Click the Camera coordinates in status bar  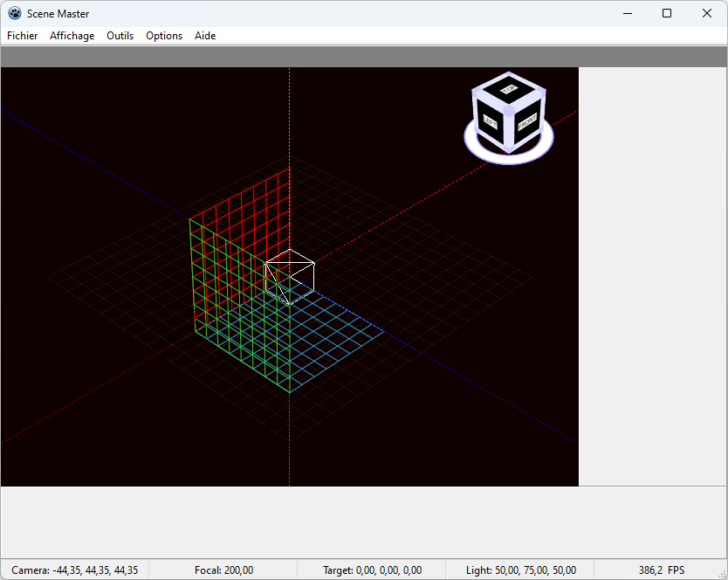(x=74, y=570)
